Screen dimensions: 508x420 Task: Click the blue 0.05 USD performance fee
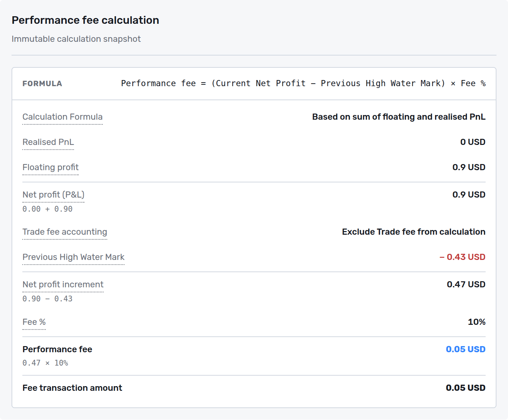[466, 349]
